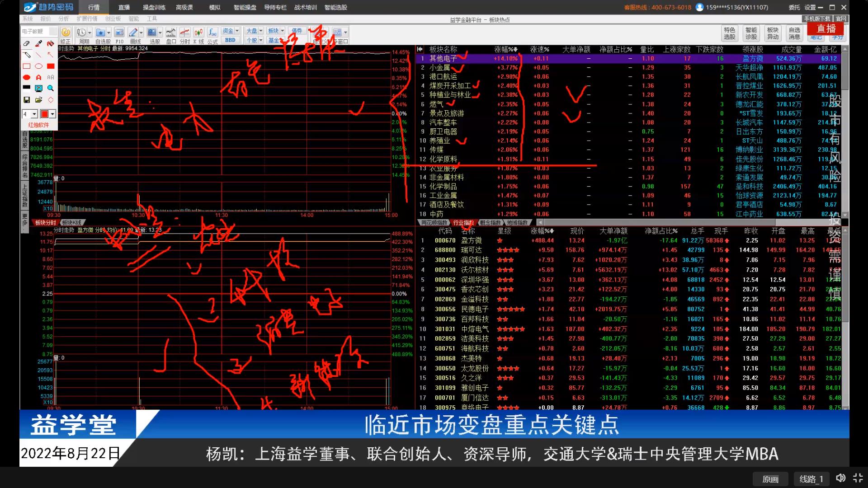Image resolution: width=868 pixels, height=488 pixels.
Task: Click the 特色选股 button
Action: pos(730,33)
